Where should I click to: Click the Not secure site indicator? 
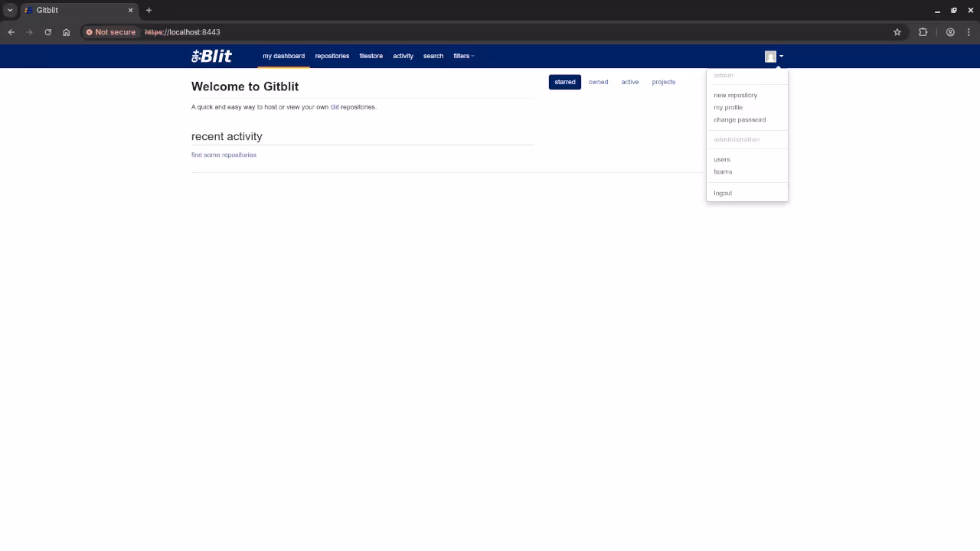pyautogui.click(x=111, y=32)
